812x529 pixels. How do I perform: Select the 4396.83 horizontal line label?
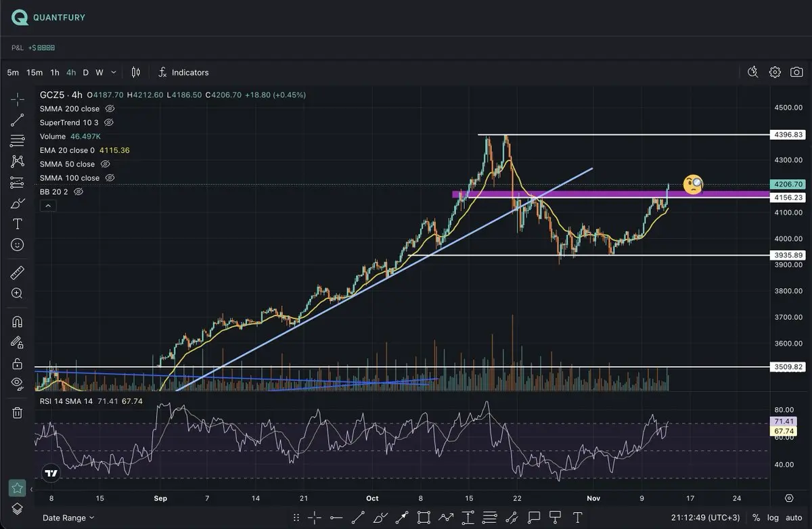point(788,135)
